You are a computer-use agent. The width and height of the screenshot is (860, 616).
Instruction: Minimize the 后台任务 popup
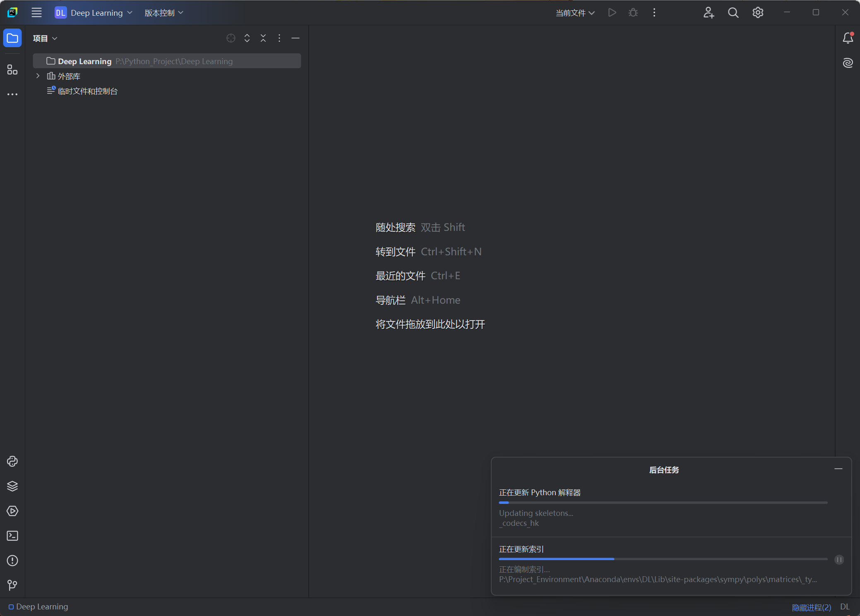838,469
